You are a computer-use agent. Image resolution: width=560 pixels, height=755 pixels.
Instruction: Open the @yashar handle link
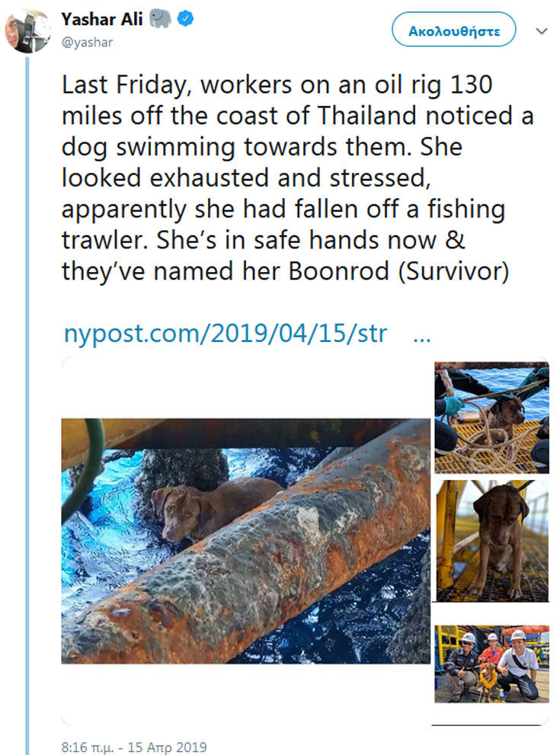pos(87,43)
